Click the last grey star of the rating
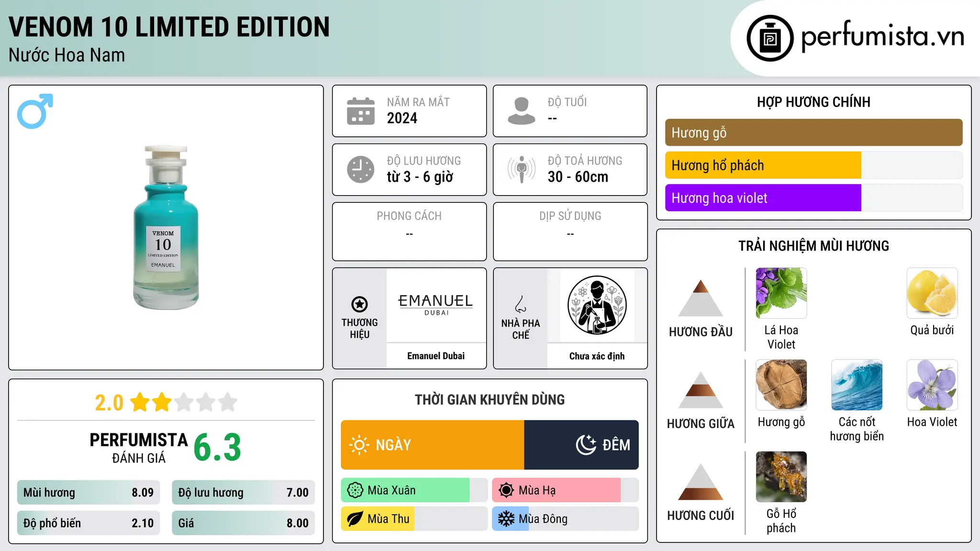 coord(228,402)
